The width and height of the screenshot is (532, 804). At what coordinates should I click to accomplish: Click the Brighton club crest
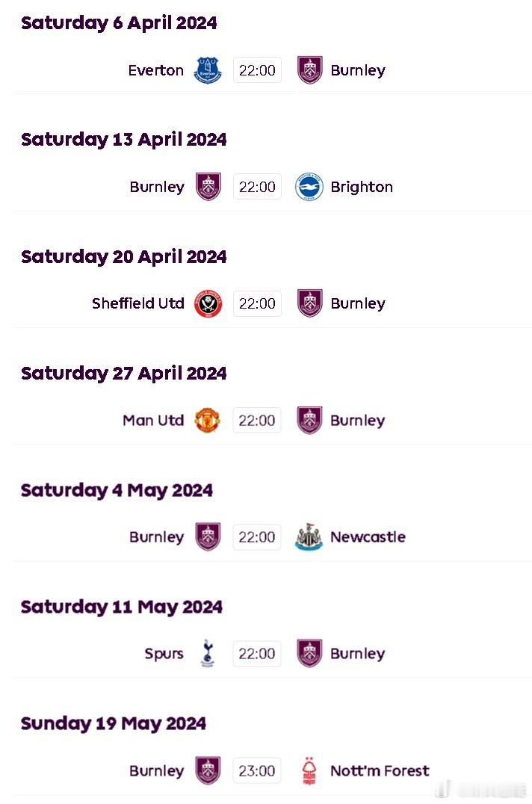(309, 187)
